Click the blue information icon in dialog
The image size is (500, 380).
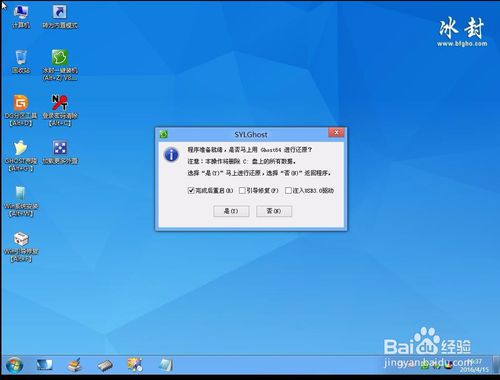(x=171, y=155)
